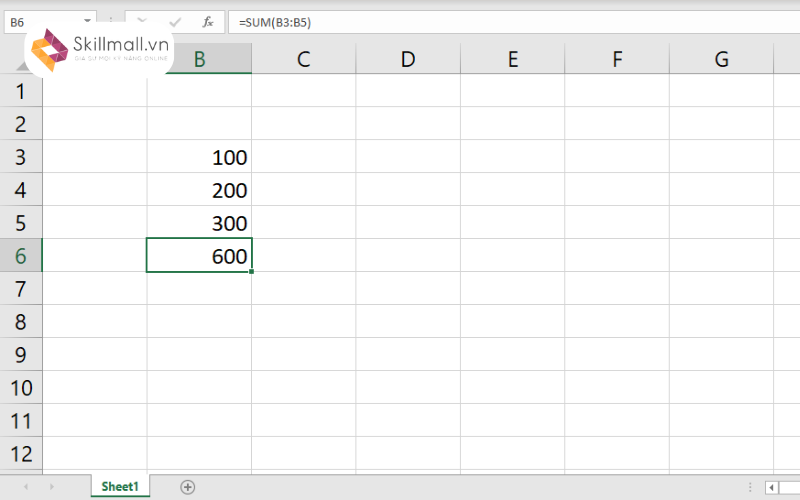Click the Insert Function fx icon
Screen dimensions: 800x500
(x=208, y=22)
